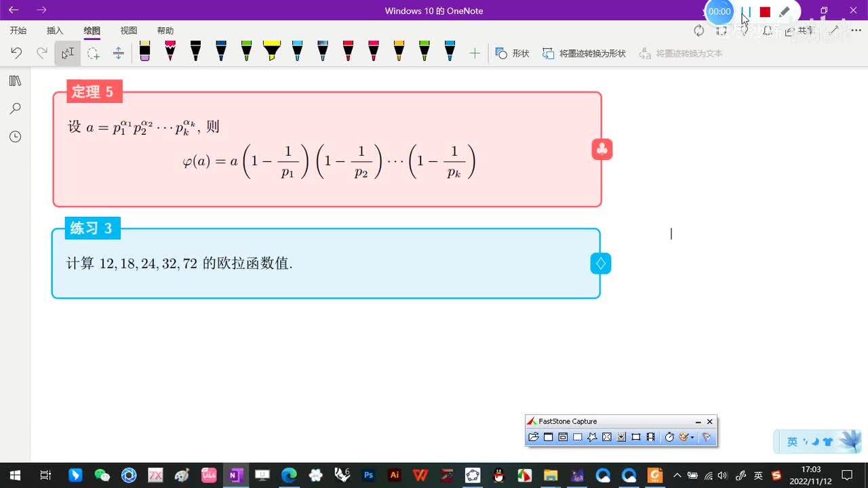Open Microsoft Edge from taskbar
This screenshot has width=868, height=488.
289,475
